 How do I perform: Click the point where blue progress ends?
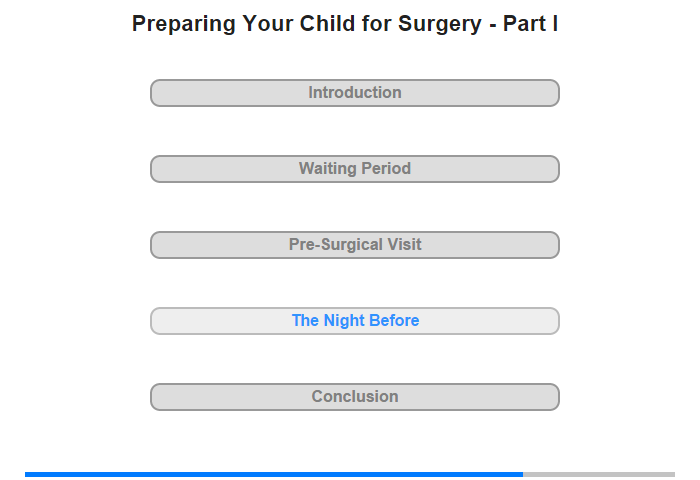(x=523, y=474)
